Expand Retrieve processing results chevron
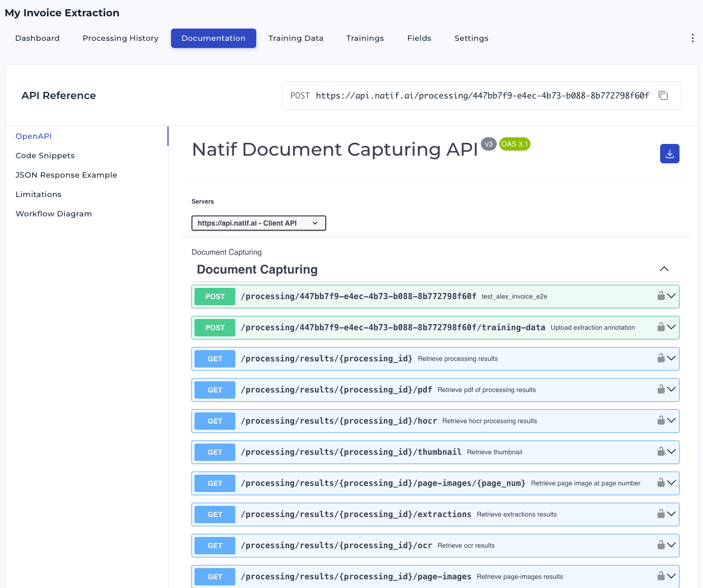 coord(671,358)
